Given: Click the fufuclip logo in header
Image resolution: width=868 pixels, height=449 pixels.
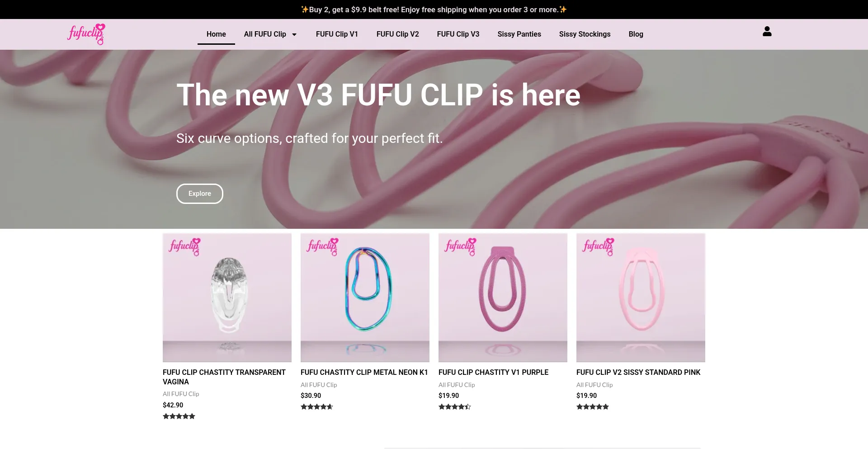Looking at the screenshot, I should tap(86, 34).
